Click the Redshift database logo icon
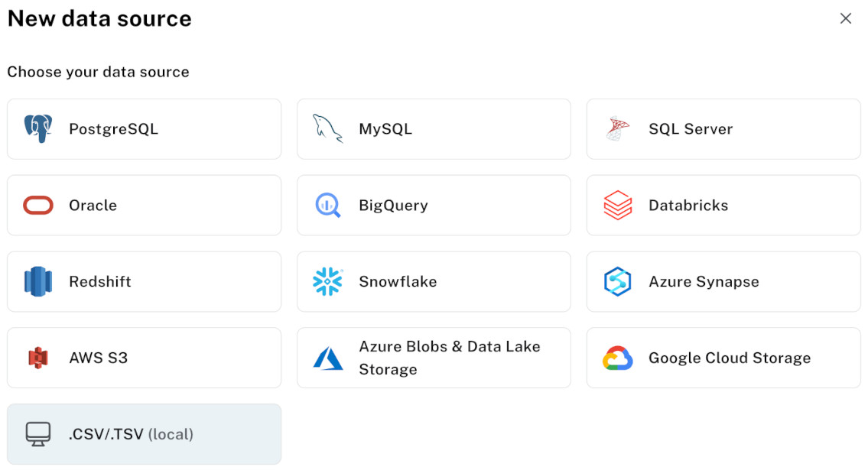868x470 pixels. point(37,281)
